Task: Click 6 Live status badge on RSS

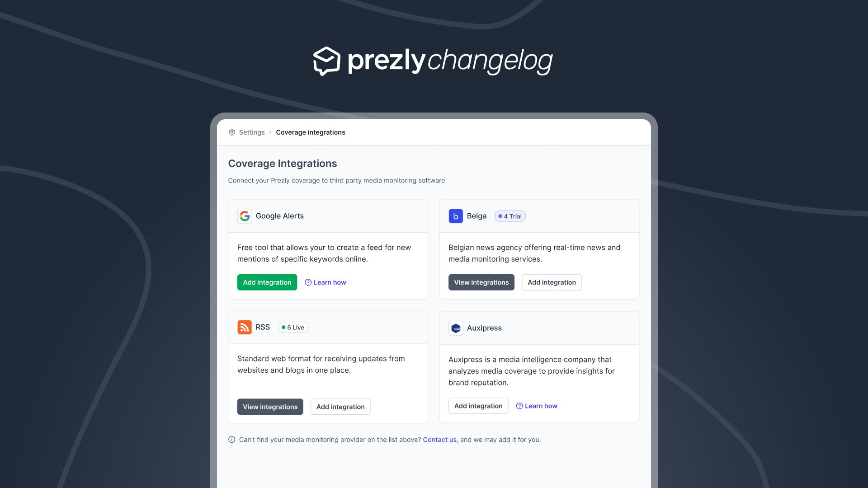Action: [292, 327]
